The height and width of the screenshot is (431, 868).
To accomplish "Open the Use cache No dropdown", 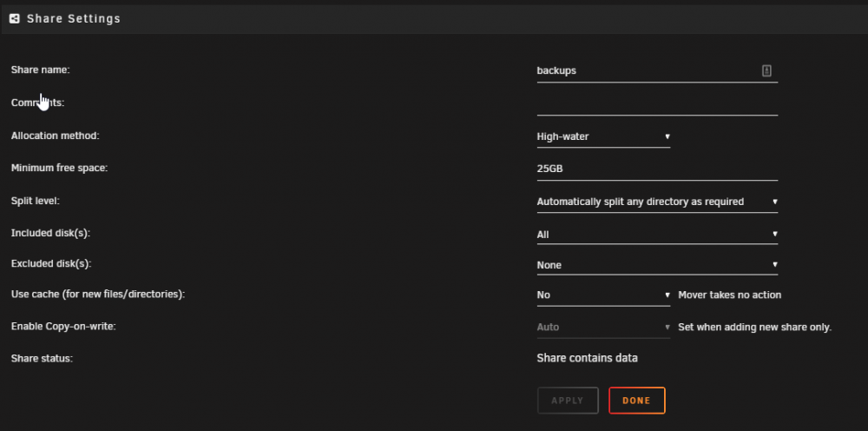I will pyautogui.click(x=603, y=295).
